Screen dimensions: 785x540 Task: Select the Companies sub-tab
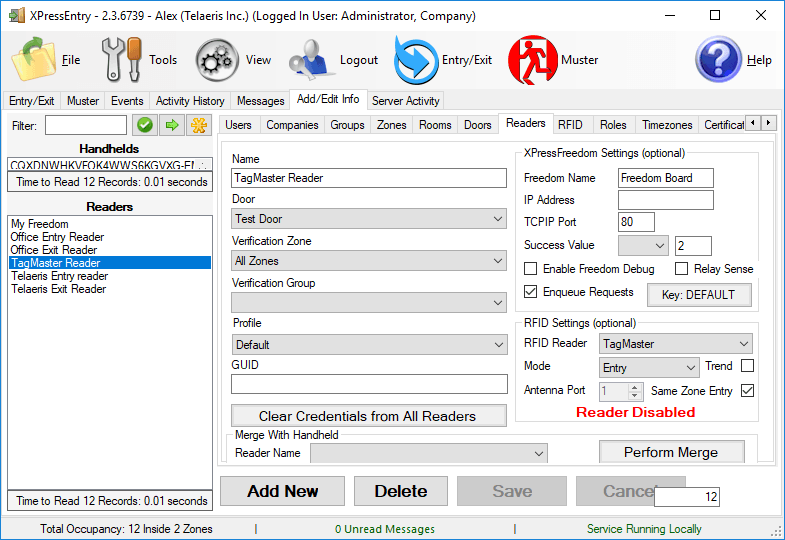pos(292,125)
